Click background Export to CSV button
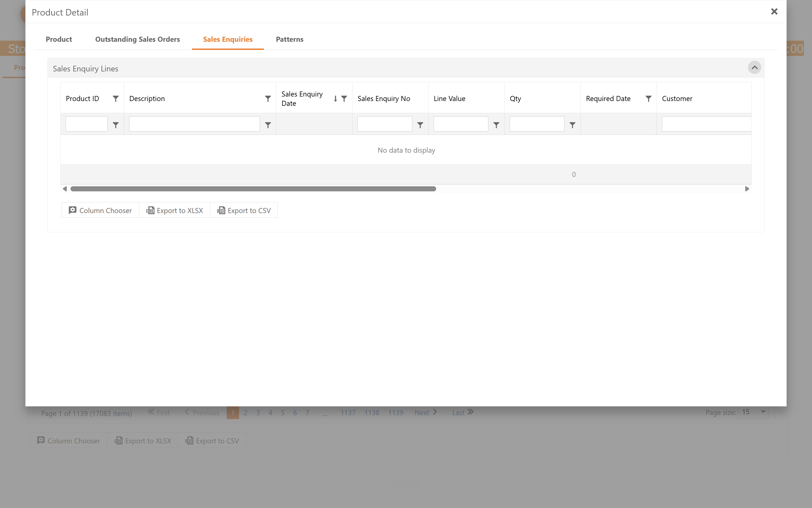812x508 pixels. point(212,441)
